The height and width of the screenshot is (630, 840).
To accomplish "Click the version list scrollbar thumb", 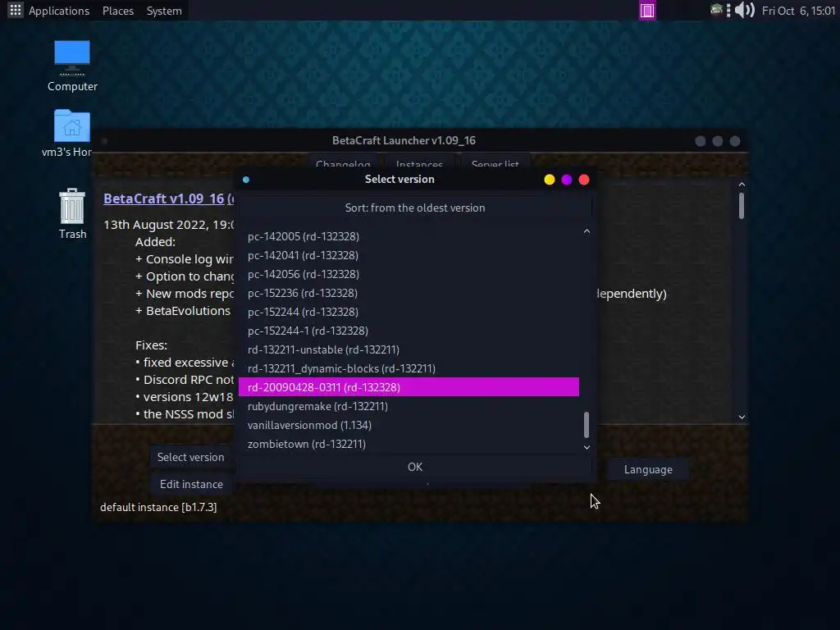I will tap(587, 424).
